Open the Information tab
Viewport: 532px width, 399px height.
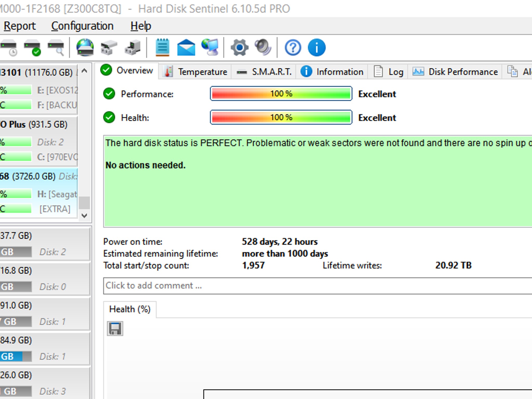tap(332, 72)
